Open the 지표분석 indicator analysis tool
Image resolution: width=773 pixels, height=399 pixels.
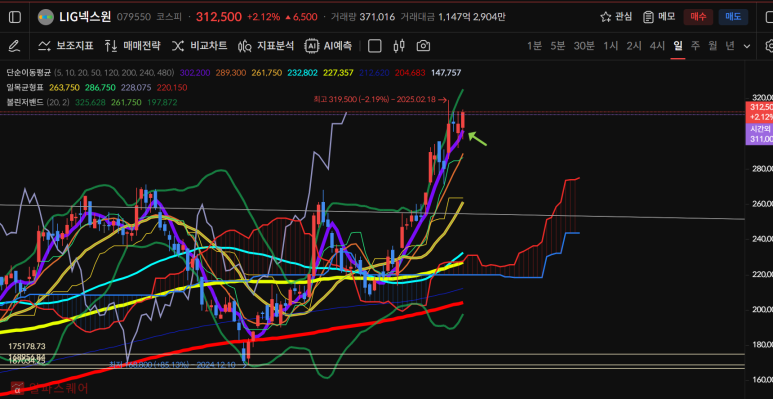pyautogui.click(x=266, y=46)
